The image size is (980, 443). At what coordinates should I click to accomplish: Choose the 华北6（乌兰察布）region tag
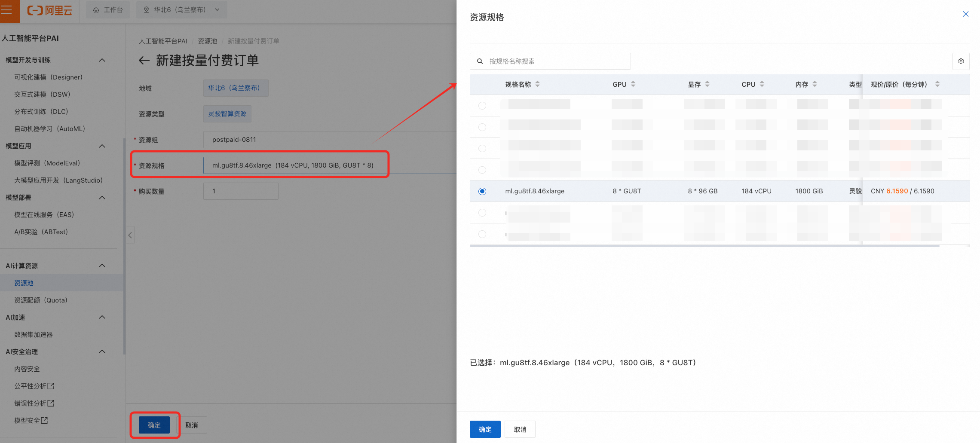click(x=236, y=88)
